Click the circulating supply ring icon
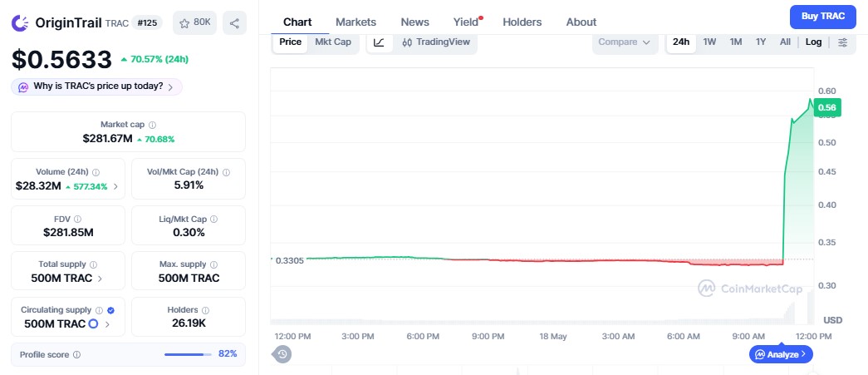Image resolution: width=868 pixels, height=375 pixels. [93, 324]
